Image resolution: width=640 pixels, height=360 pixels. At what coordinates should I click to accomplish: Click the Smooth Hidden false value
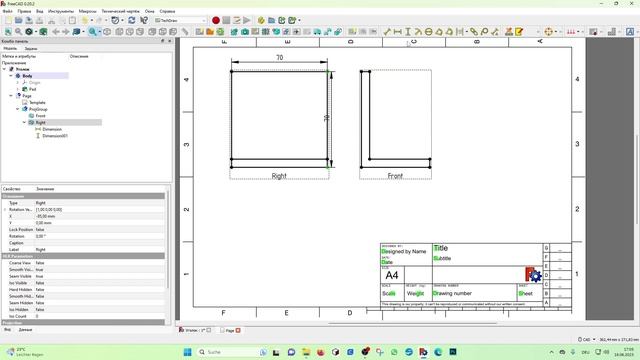pos(100,296)
